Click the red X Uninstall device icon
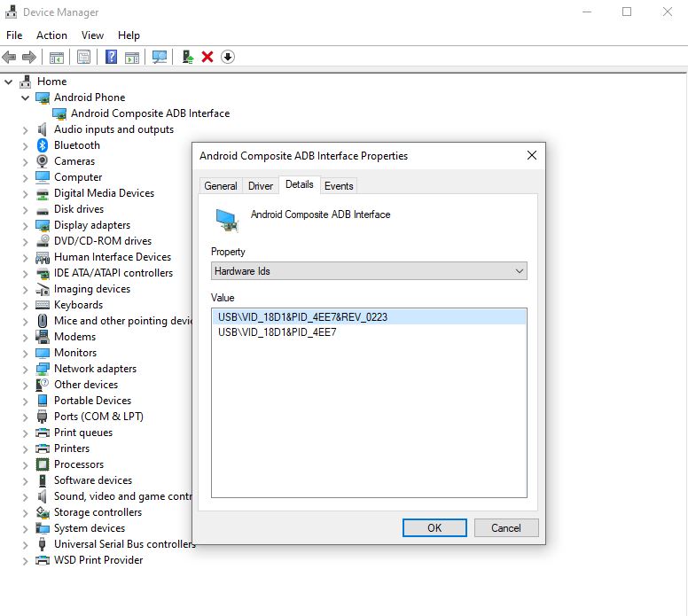The width and height of the screenshot is (688, 616). click(x=207, y=57)
